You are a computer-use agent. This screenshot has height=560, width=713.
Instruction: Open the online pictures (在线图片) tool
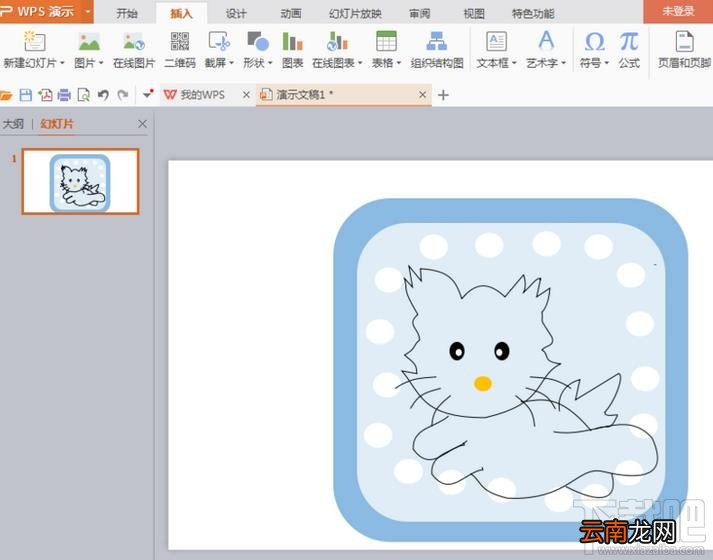134,50
